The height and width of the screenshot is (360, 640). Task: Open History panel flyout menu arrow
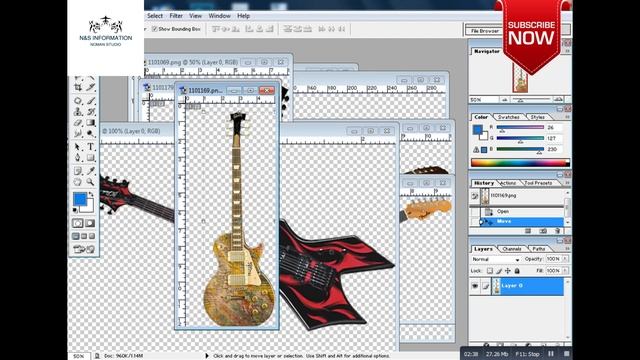coord(567,183)
